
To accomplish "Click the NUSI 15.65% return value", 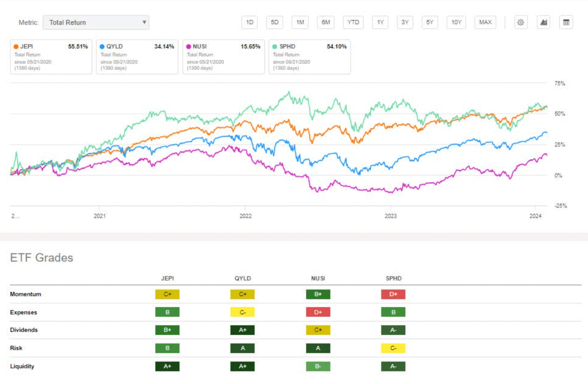I will 250,47.
